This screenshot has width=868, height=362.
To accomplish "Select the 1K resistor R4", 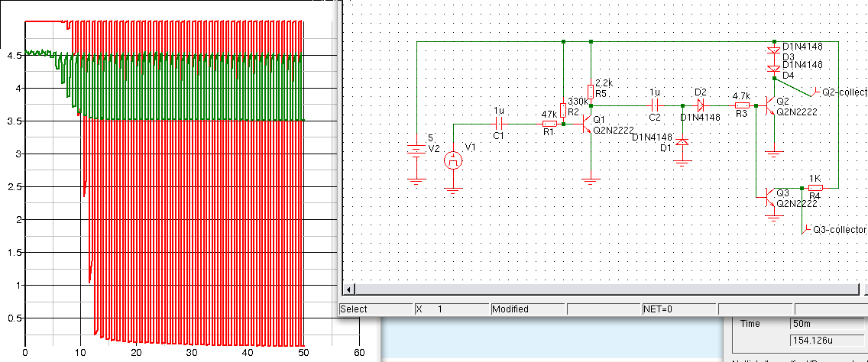I will [815, 187].
